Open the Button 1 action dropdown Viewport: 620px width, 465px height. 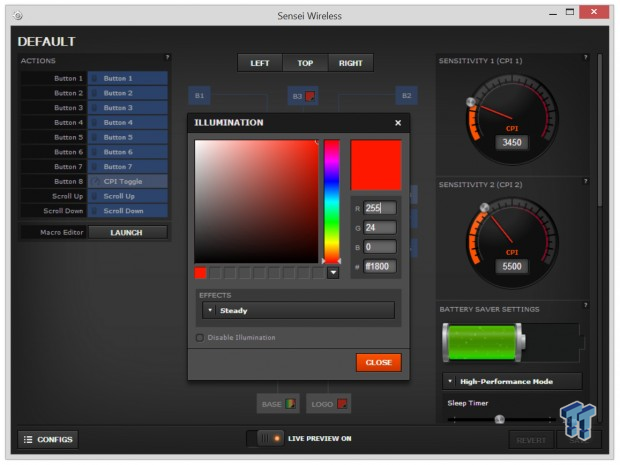(128, 78)
